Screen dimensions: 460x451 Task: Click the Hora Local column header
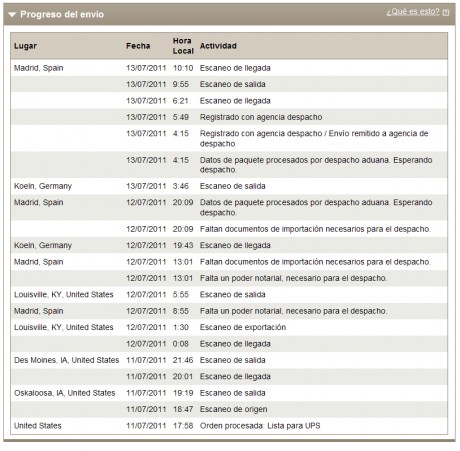183,46
